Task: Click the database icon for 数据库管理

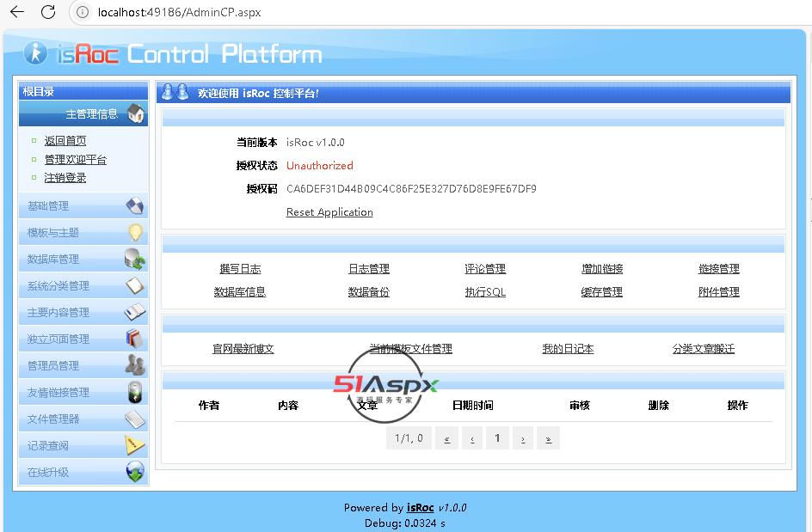Action: [x=135, y=260]
